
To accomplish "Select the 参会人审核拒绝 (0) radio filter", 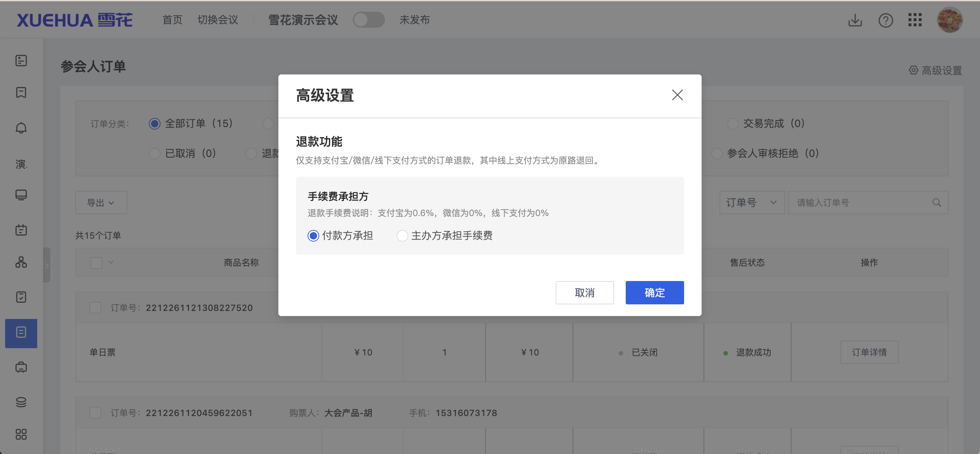I will tap(765, 153).
